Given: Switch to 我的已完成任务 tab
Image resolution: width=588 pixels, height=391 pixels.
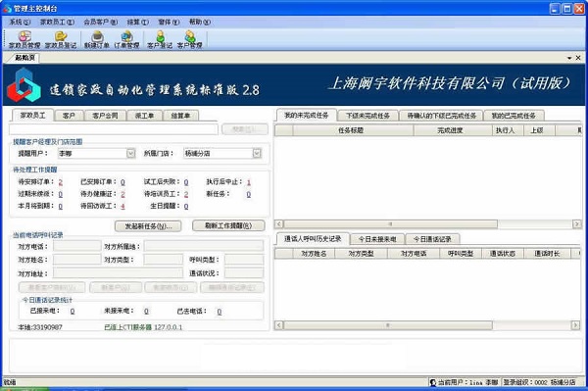Looking at the screenshot, I should coord(514,116).
